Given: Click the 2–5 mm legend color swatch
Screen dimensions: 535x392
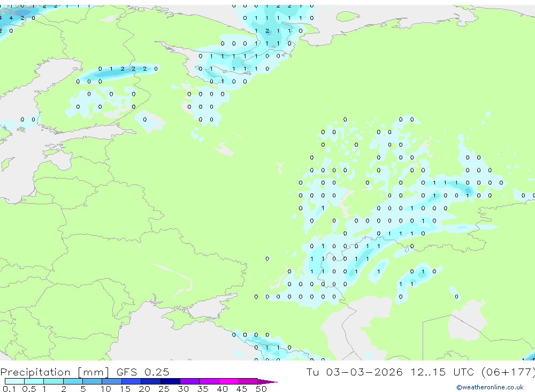Looking at the screenshot, I should point(73,381).
